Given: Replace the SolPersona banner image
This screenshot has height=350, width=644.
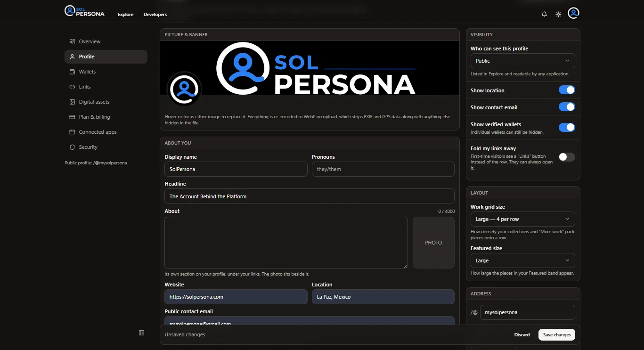Looking at the screenshot, I should pos(310,68).
